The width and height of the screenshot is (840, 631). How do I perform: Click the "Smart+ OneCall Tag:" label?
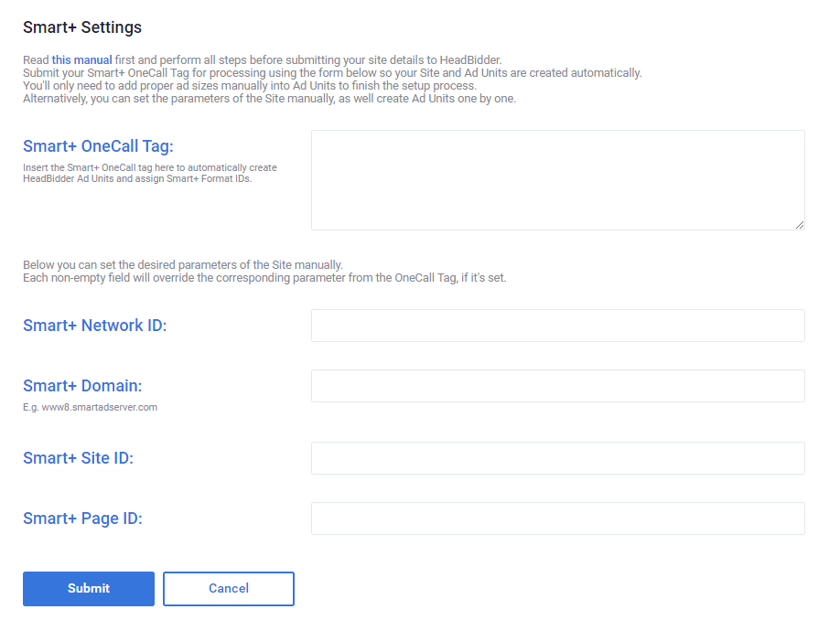[x=98, y=146]
